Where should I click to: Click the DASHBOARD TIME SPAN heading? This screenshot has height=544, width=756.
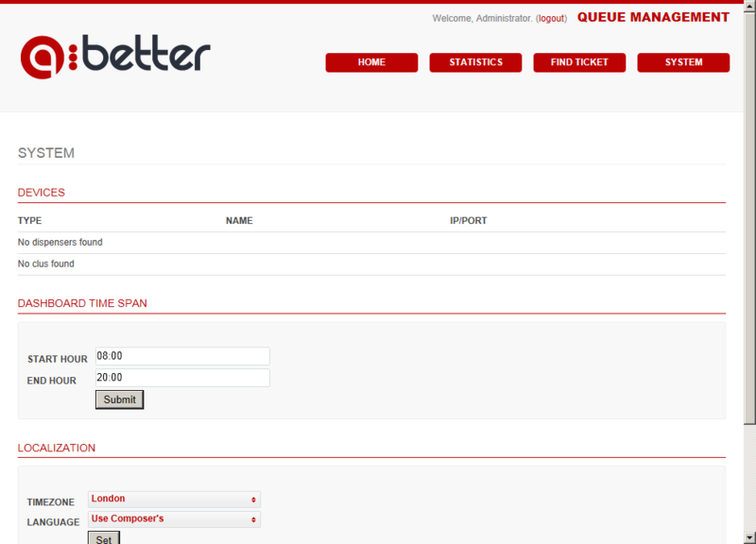[82, 303]
